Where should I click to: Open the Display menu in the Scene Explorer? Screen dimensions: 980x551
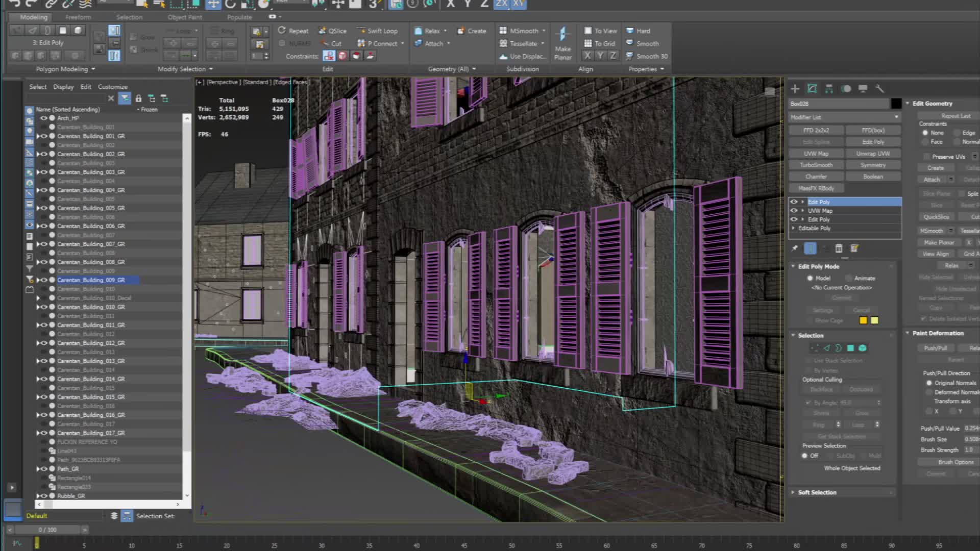(63, 86)
